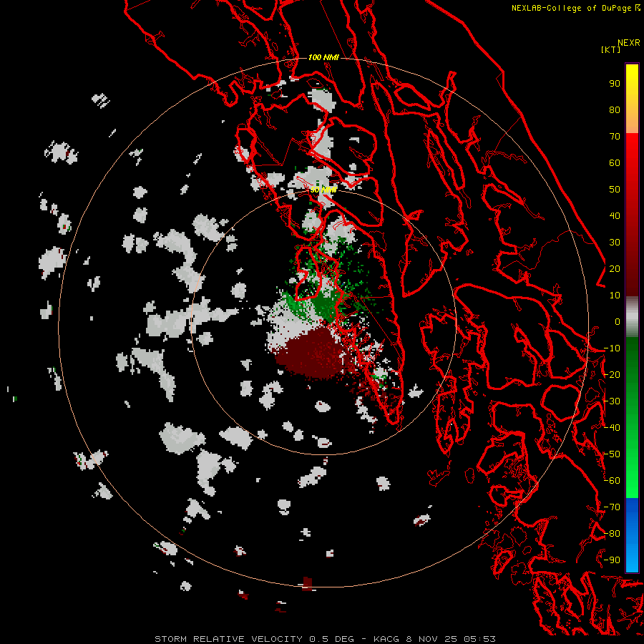Click the 80 value on velocity scale

point(615,109)
